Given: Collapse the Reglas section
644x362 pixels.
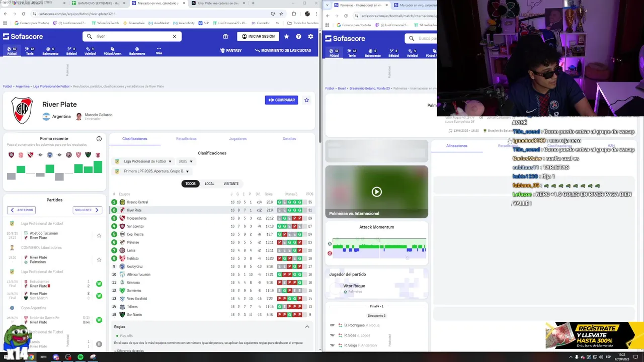Looking at the screenshot, I should click(307, 327).
